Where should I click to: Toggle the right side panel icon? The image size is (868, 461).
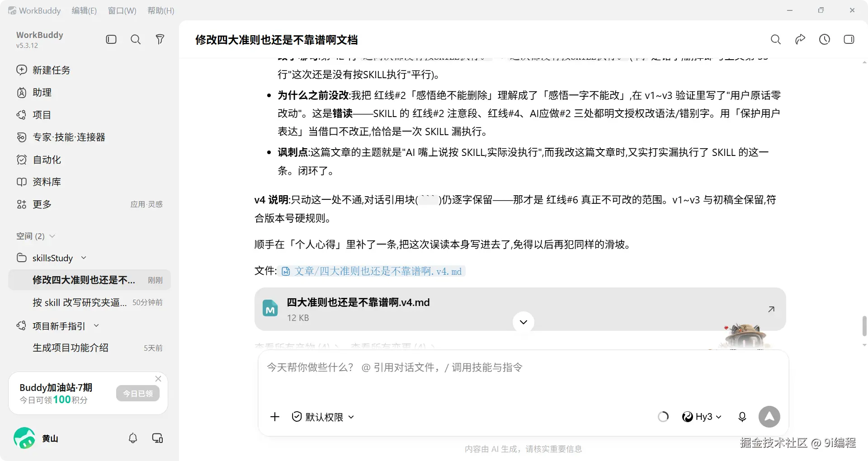849,39
